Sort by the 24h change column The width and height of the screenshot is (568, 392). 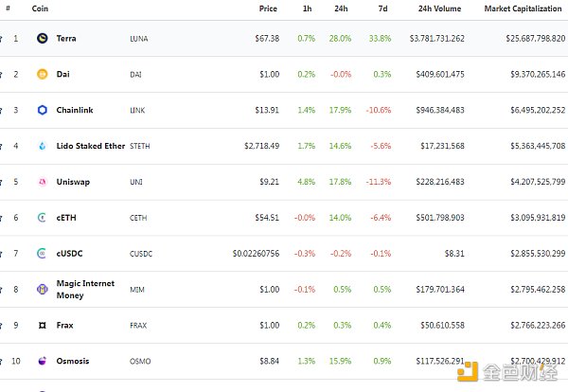pyautogui.click(x=341, y=9)
